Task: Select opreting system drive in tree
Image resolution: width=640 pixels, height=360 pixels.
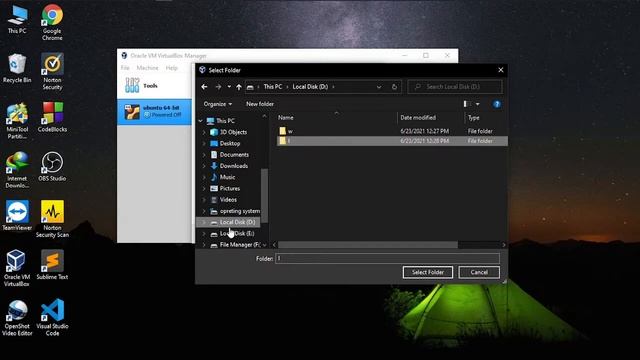Action: click(x=240, y=211)
